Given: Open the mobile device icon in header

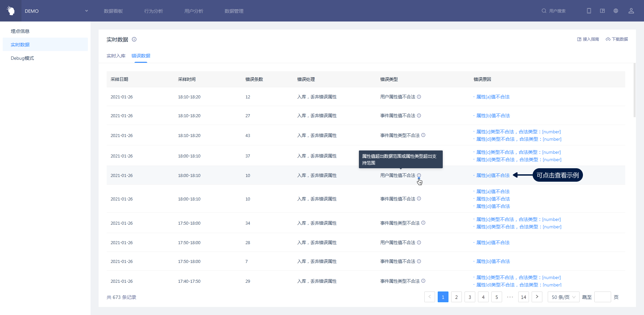Looking at the screenshot, I should 589,11.
